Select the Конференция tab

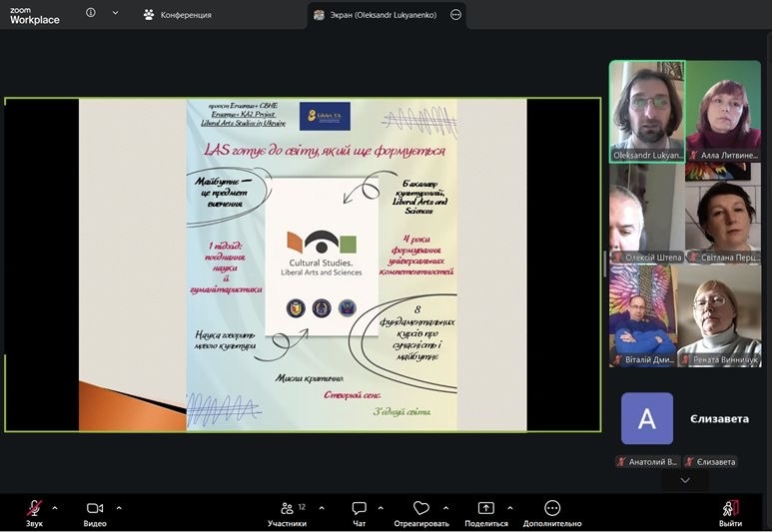(178, 15)
